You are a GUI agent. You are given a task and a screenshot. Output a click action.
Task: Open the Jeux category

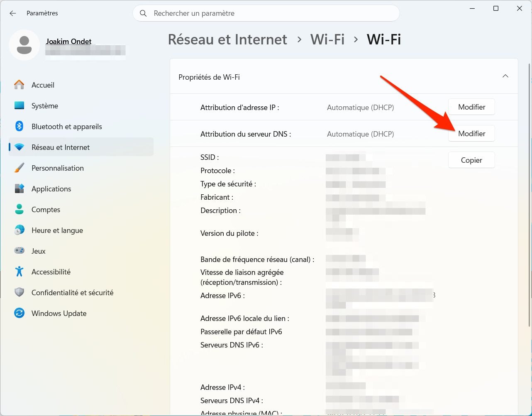click(81, 251)
